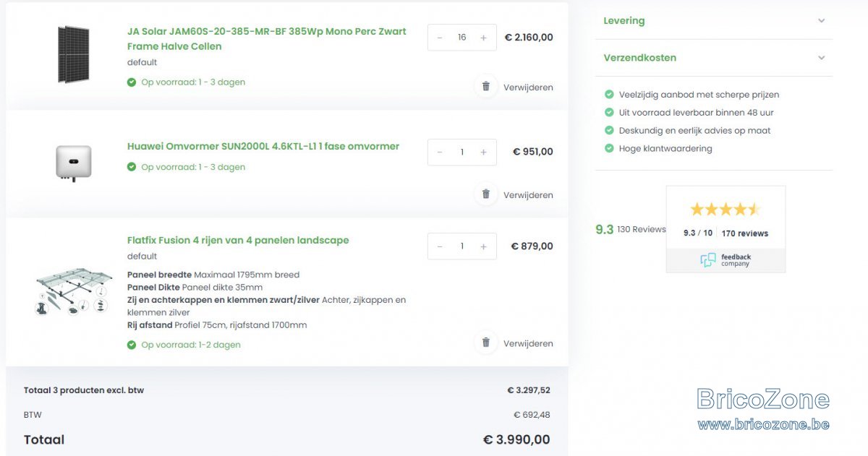Click the trash icon for Flatfix Fusion
Image resolution: width=868 pixels, height=456 pixels.
[486, 343]
